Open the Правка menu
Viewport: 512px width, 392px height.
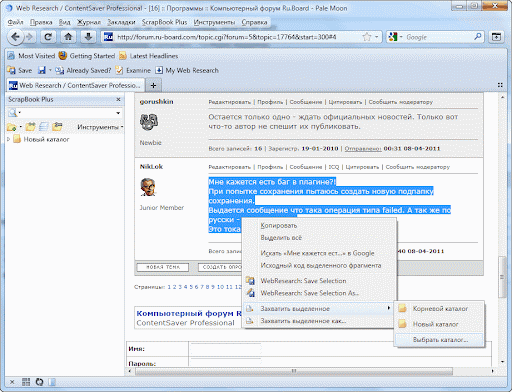(x=41, y=22)
